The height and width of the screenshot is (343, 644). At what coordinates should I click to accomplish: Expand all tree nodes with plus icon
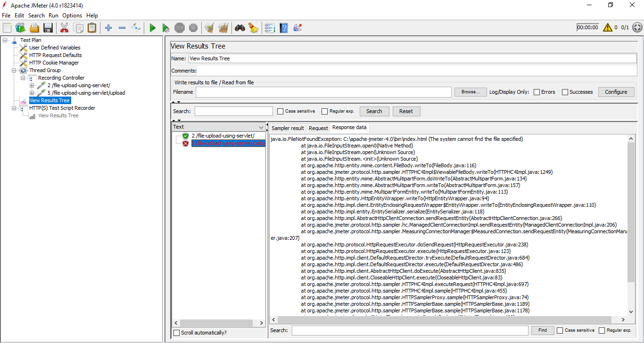[x=108, y=28]
